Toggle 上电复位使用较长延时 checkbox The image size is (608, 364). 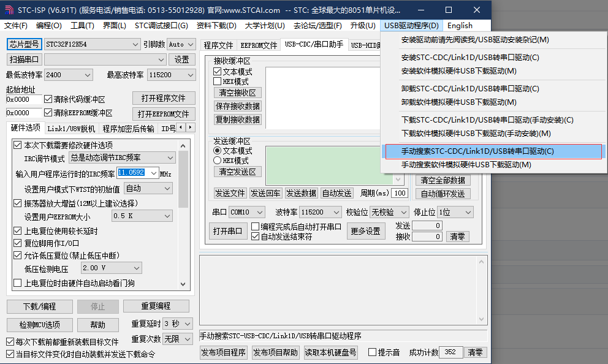[x=17, y=231]
